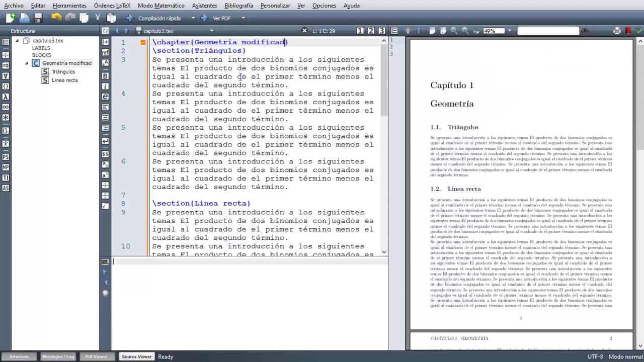Insert a new line with return-arrow icon
Image resolution: width=644 pixels, height=362 pixels.
(x=105, y=141)
